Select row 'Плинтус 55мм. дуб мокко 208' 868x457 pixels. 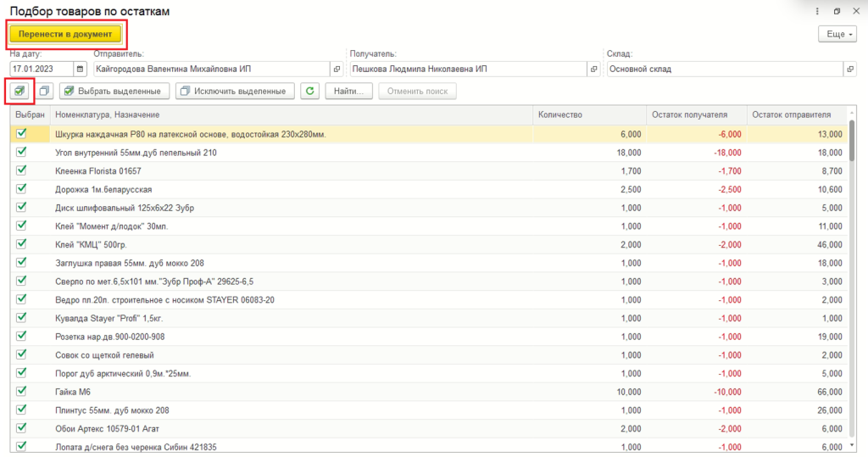pyautogui.click(x=429, y=410)
